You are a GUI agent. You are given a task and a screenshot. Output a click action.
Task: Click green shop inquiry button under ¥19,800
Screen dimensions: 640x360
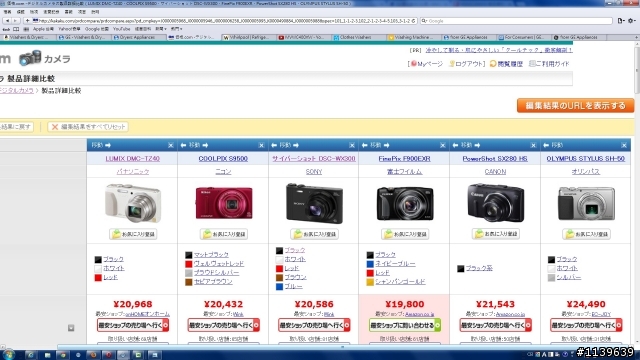tap(405, 325)
